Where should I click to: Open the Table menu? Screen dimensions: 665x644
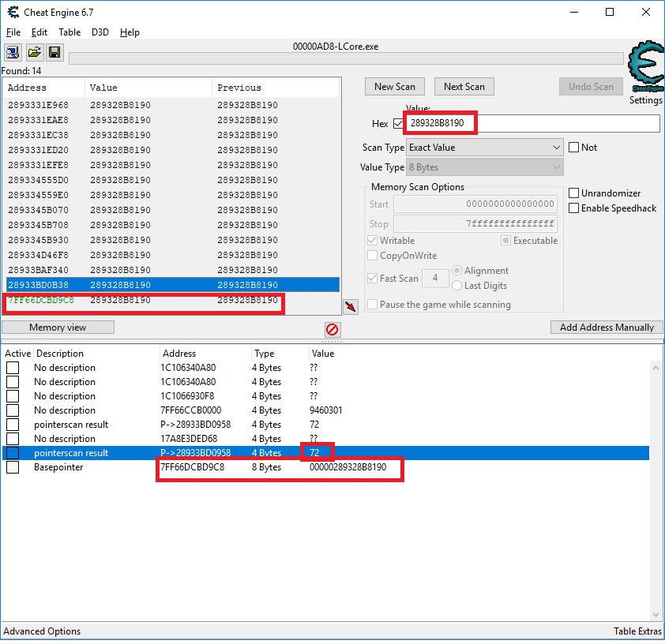click(70, 32)
